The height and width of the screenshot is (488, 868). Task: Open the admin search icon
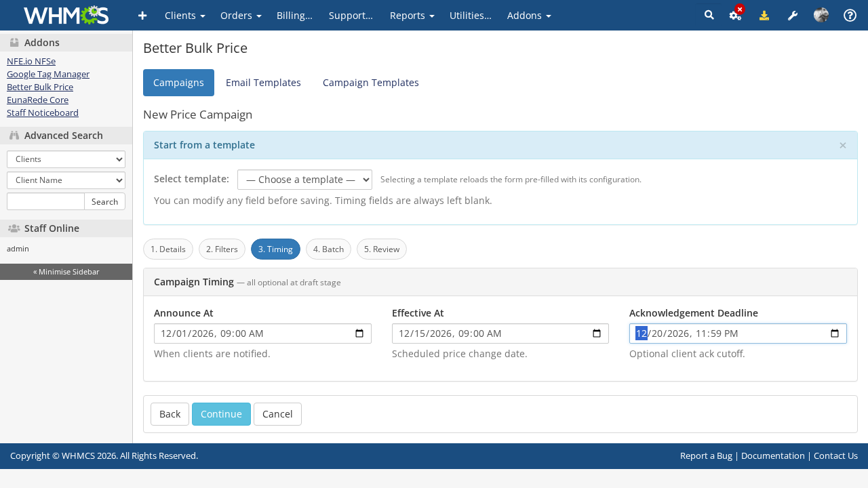click(708, 15)
